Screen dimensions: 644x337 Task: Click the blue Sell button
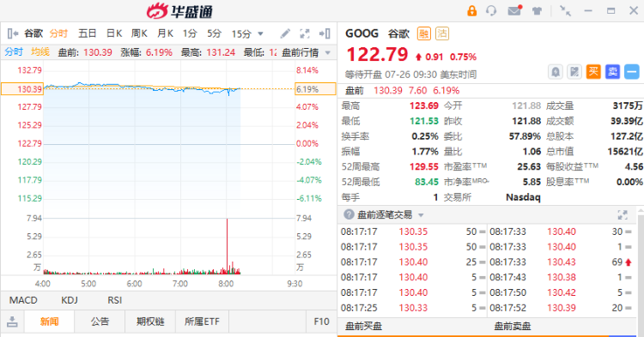pyautogui.click(x=612, y=72)
